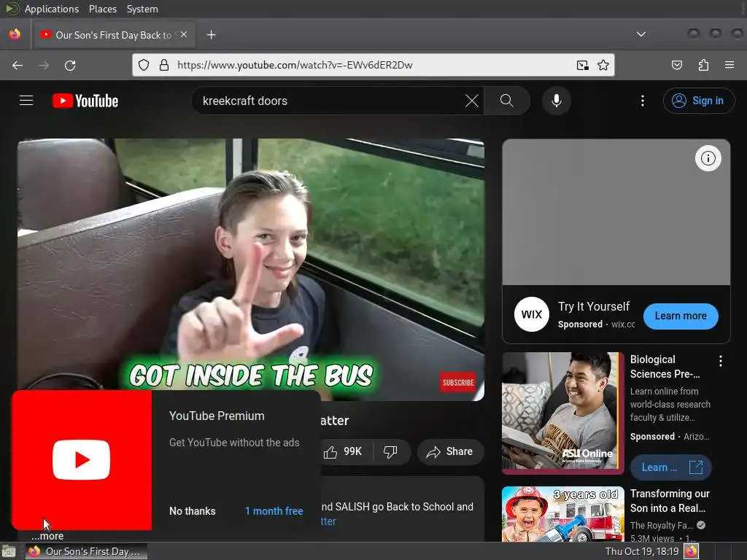Click the red SUBSCRIBE overlay on the video
This screenshot has width=747, height=560.
(x=458, y=382)
